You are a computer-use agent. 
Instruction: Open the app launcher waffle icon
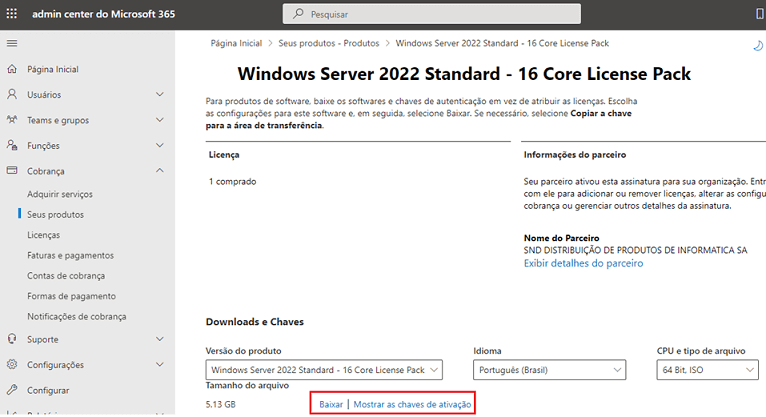click(x=12, y=14)
